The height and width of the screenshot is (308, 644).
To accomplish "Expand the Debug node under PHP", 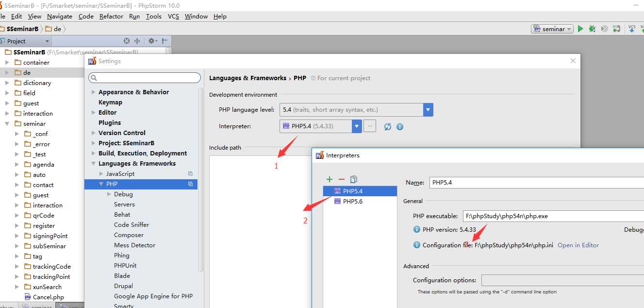I will [109, 194].
